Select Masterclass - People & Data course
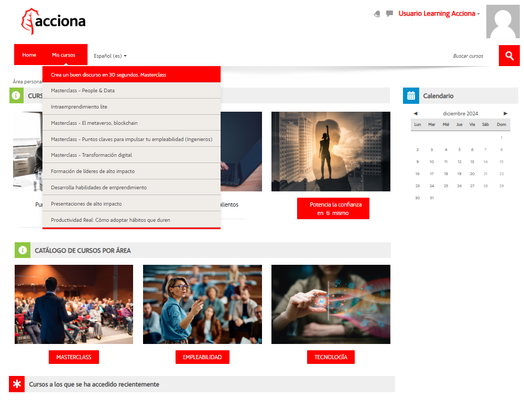Image resolution: width=524 pixels, height=420 pixels. tap(83, 91)
